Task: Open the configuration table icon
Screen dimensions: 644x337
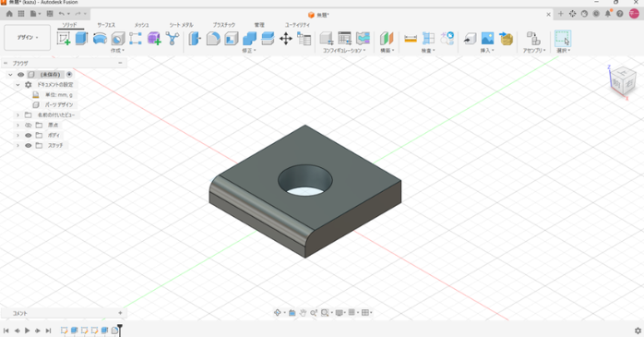Action: (344, 39)
